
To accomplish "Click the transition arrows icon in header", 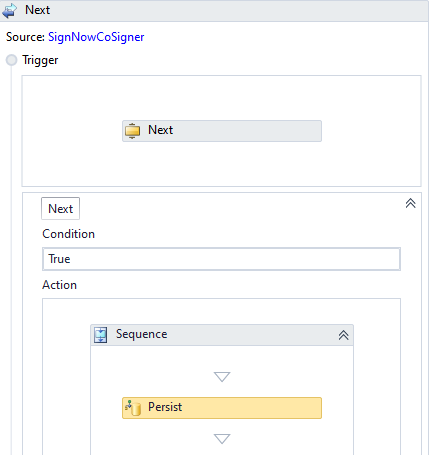I will 9,10.
